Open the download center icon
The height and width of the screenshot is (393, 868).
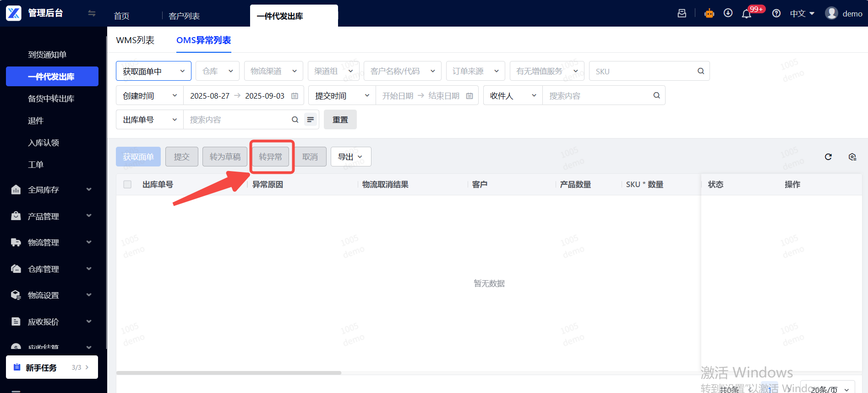point(728,13)
